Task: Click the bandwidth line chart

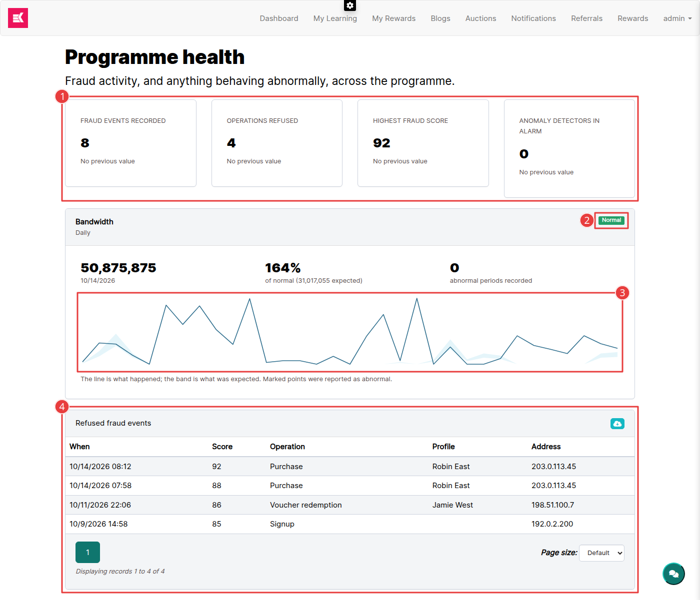Action: click(350, 332)
